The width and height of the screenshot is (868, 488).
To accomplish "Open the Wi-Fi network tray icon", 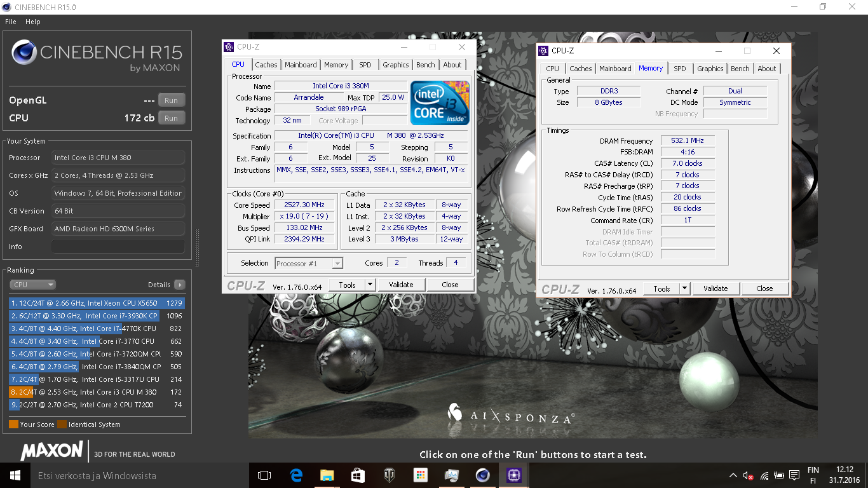I will (764, 475).
